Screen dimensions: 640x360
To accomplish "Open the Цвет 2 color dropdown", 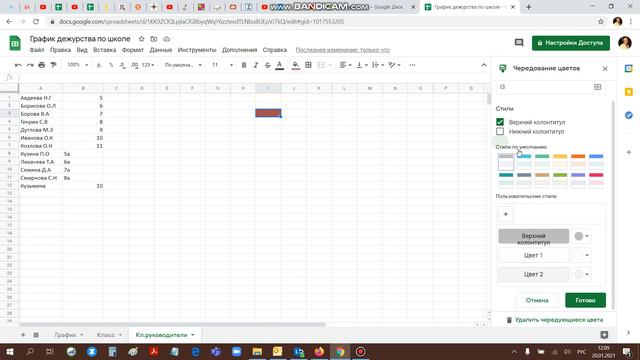I will click(582, 274).
